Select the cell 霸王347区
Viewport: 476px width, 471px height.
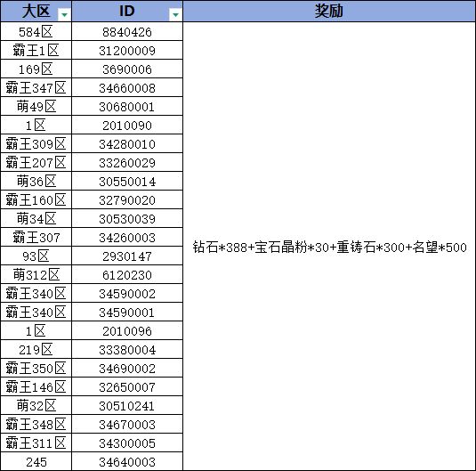(x=36, y=87)
